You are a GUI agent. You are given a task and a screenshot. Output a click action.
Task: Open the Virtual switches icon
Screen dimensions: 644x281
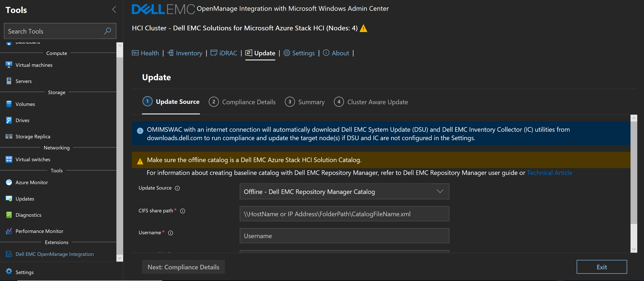pyautogui.click(x=9, y=159)
